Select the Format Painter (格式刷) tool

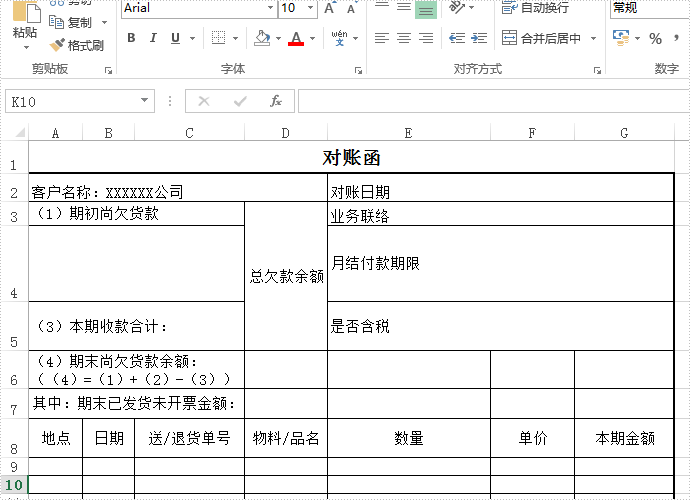tap(77, 45)
